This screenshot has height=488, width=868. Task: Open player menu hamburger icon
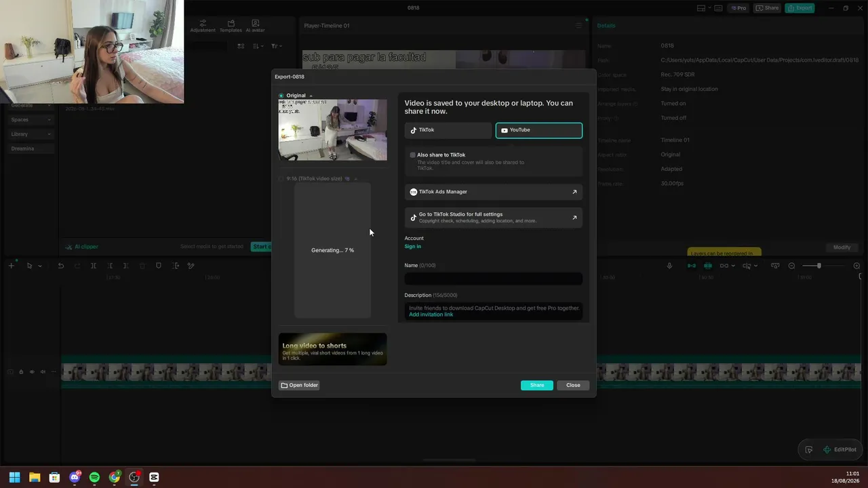point(578,26)
